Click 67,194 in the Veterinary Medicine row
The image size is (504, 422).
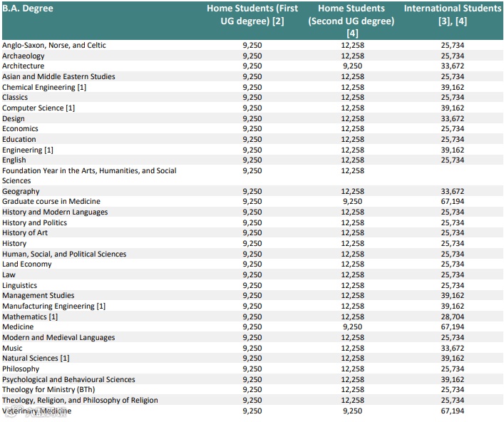coord(452,411)
